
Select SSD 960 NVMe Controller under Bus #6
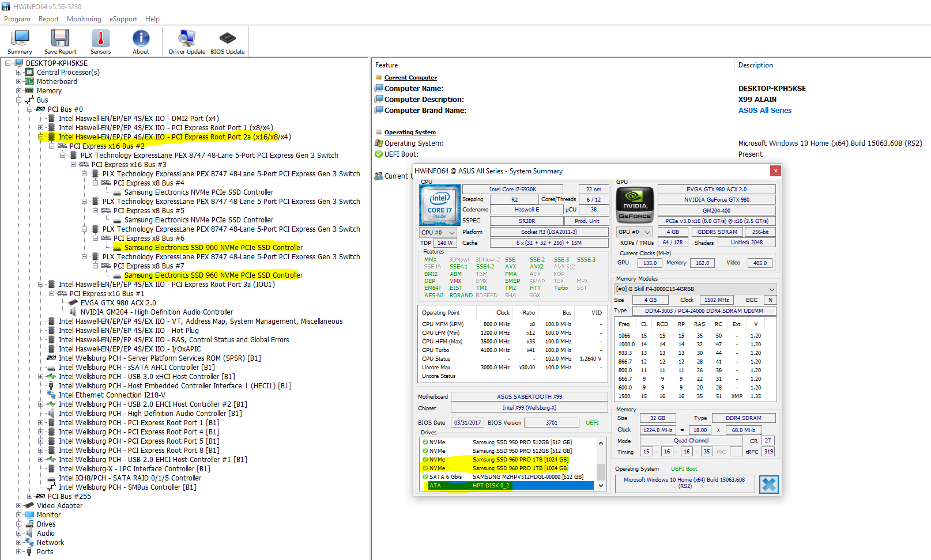213,248
